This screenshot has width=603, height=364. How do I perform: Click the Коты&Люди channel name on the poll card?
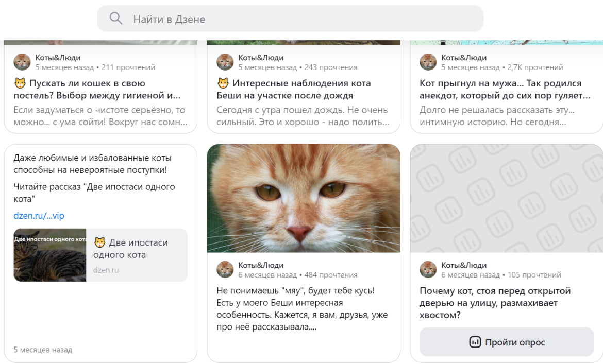tap(464, 265)
